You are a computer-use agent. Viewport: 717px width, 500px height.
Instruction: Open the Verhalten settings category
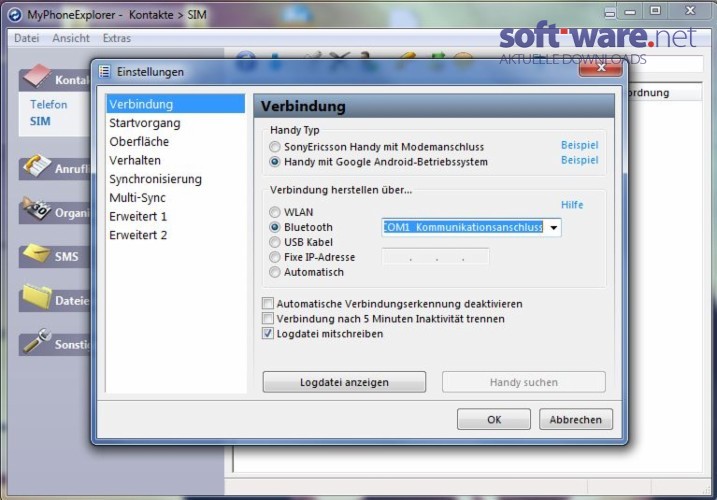176,161
